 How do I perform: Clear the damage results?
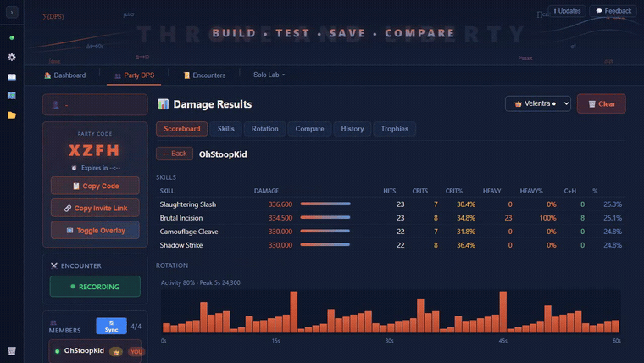(602, 103)
